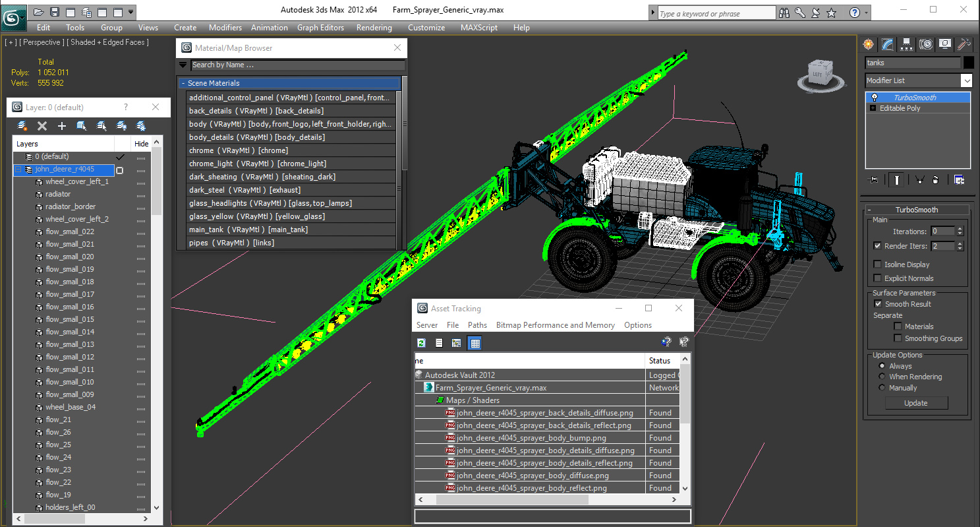Uncheck the Render Iters checkbox
This screenshot has width=980, height=527.
coord(877,245)
